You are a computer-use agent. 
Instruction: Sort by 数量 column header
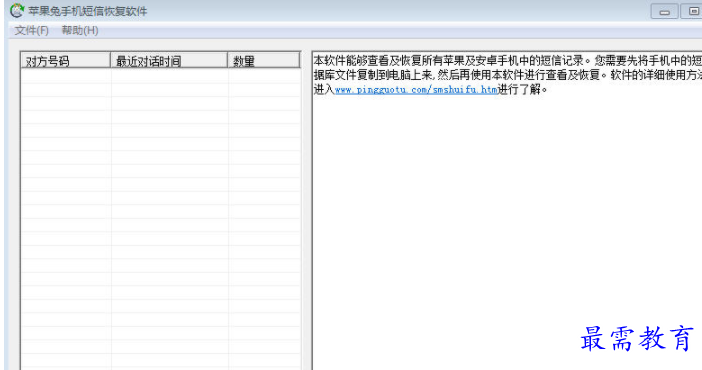[264, 60]
